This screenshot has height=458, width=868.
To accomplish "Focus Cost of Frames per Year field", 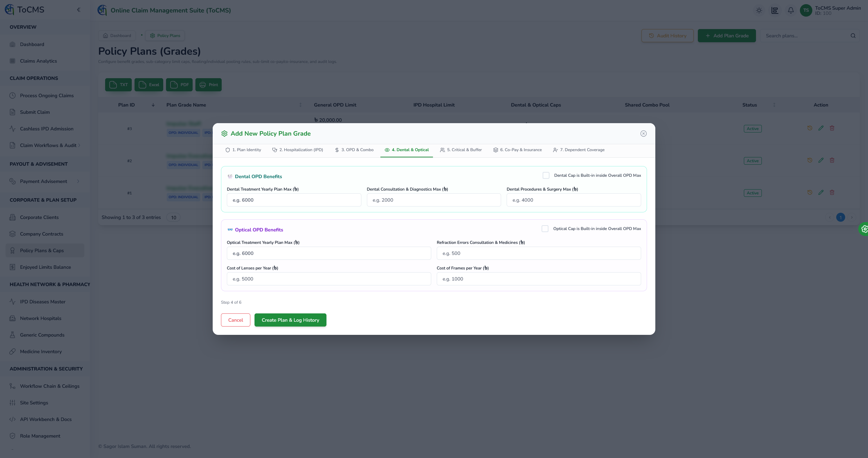I will [539, 279].
